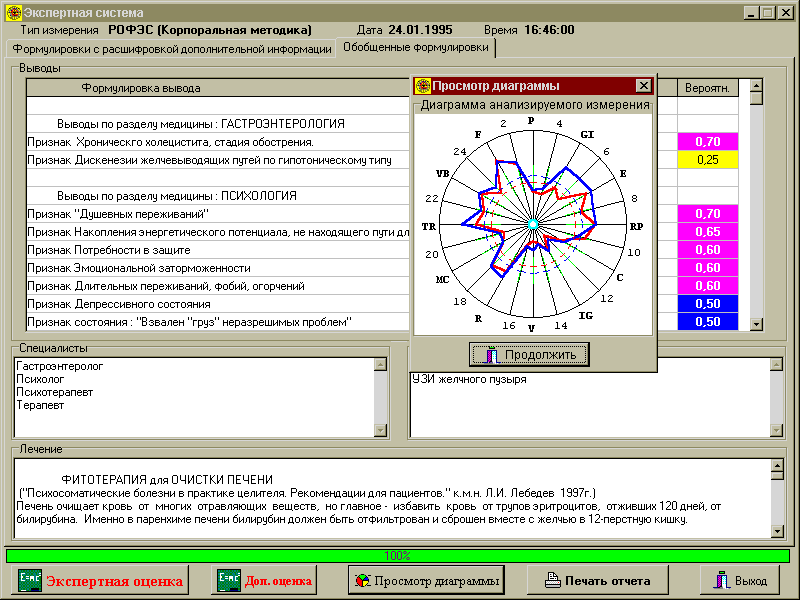
Task: Select Психотерапевт in the specialists list
Action: pyautogui.click(x=55, y=392)
